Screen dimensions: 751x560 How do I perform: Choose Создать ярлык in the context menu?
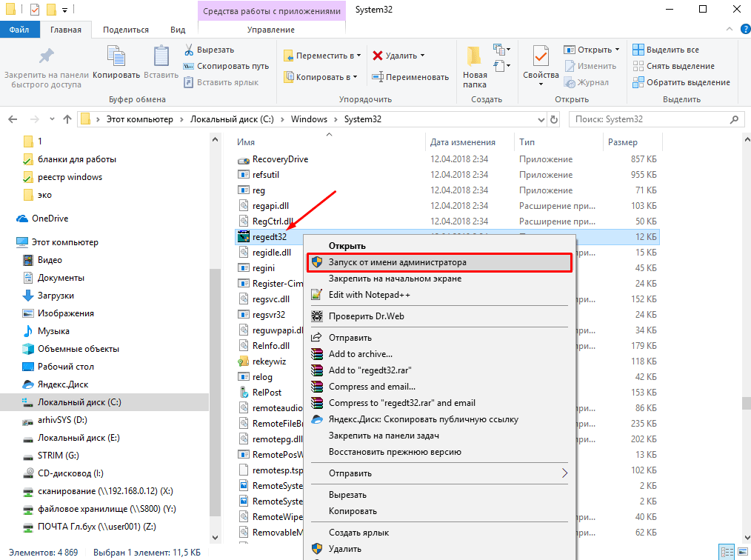(x=358, y=532)
